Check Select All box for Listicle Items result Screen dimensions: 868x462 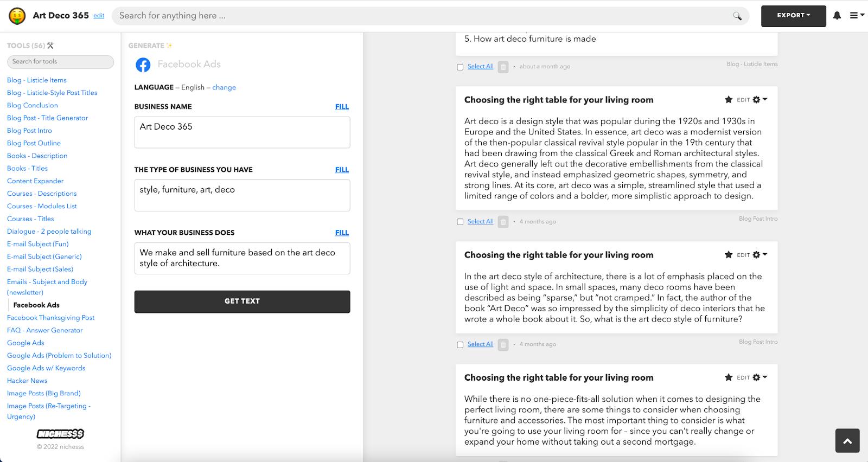click(460, 67)
